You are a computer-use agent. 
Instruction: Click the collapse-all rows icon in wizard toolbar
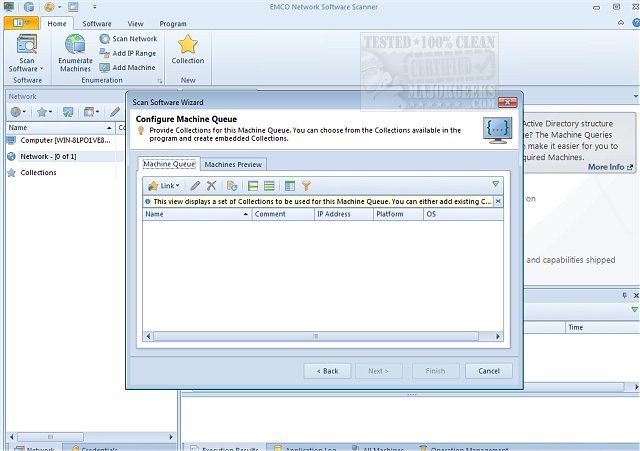[x=269, y=186]
